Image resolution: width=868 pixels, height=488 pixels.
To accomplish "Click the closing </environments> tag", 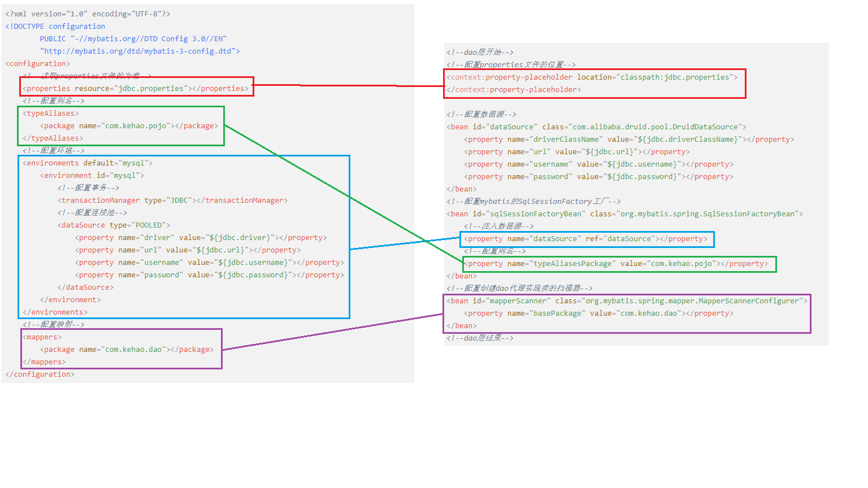I will coord(55,312).
